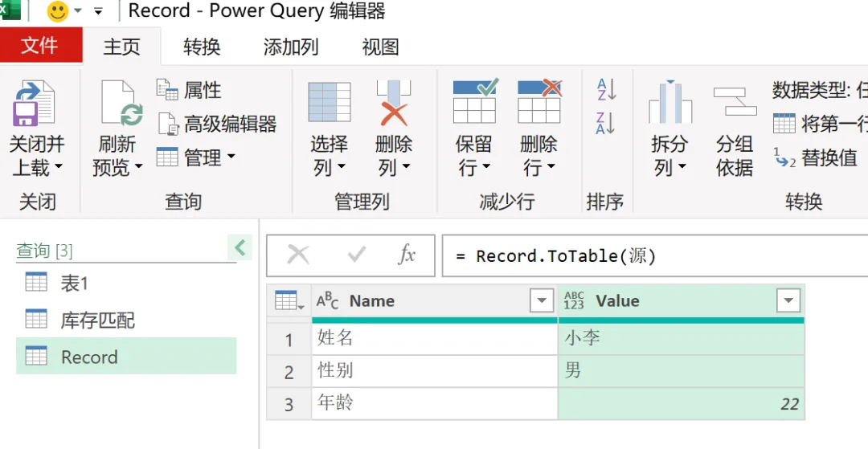Open the Value column filter dropdown
The image size is (868, 449).
click(x=788, y=301)
